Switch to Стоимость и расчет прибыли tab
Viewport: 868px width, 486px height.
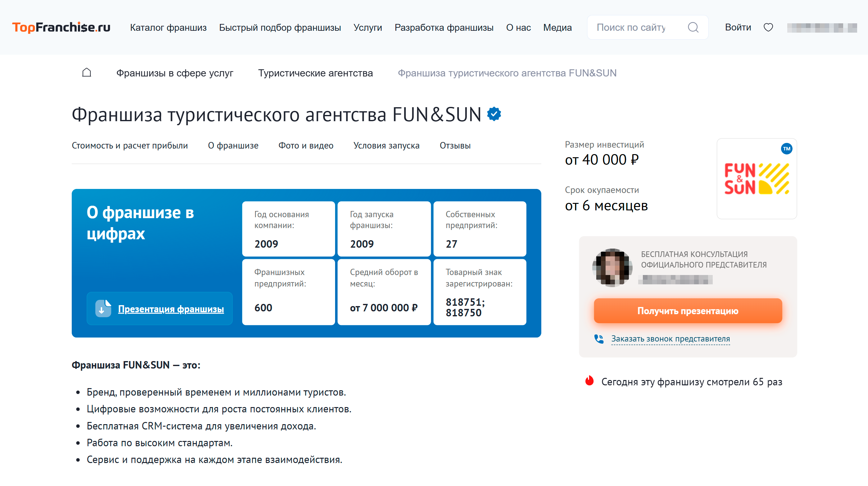(130, 145)
